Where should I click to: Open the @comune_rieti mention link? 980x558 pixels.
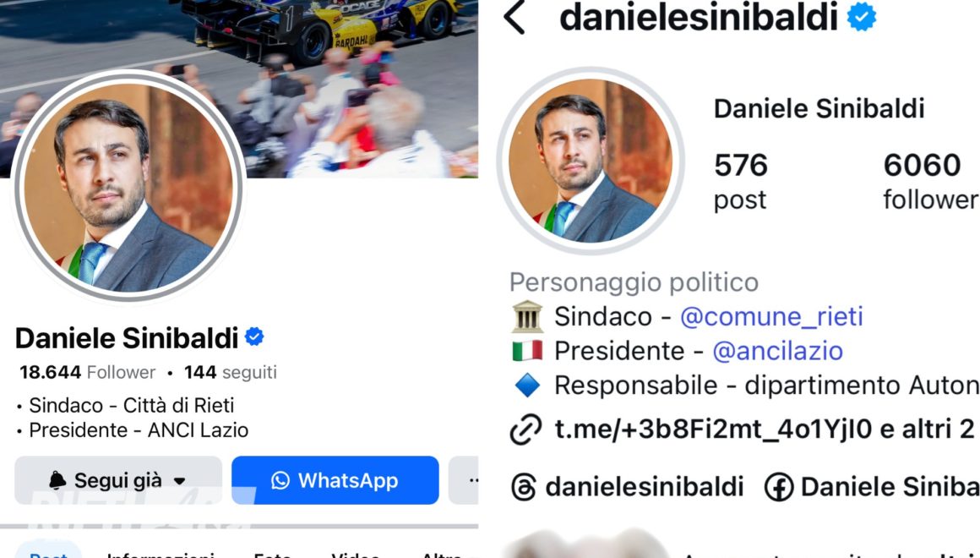click(x=771, y=316)
